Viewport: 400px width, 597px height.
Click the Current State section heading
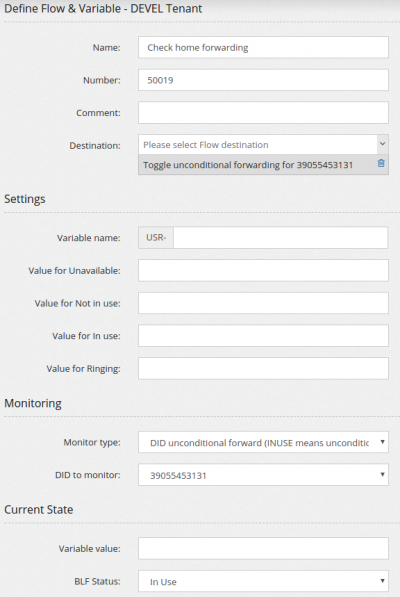tap(38, 509)
